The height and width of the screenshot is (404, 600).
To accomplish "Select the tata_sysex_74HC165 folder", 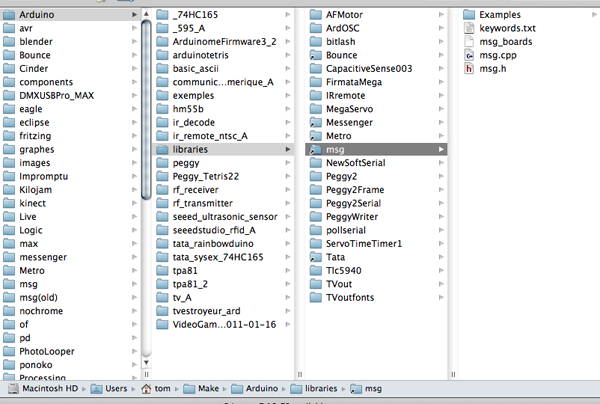I will click(223, 257).
